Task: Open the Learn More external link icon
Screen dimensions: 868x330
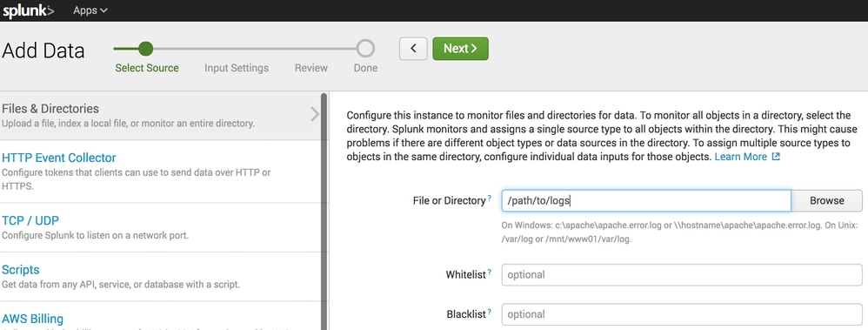Action: coord(776,157)
